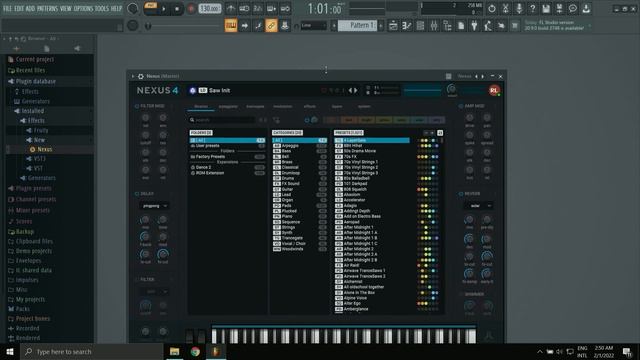The height and width of the screenshot is (360, 640).
Task: Select Nexus in the browser tree
Action: (44, 149)
